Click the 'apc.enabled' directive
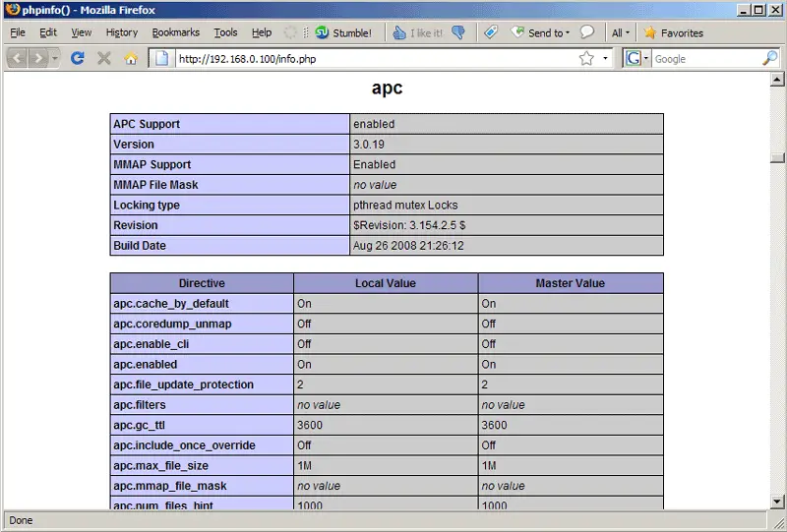 145,365
